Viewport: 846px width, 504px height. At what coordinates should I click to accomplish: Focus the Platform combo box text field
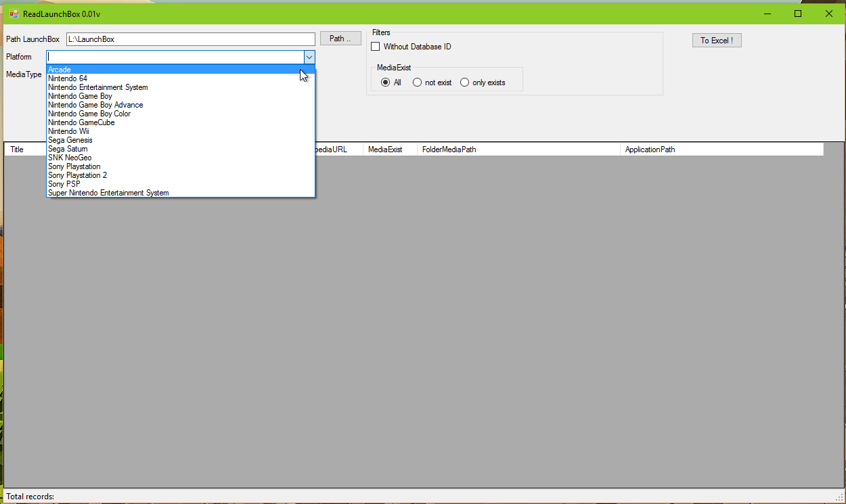(x=175, y=58)
